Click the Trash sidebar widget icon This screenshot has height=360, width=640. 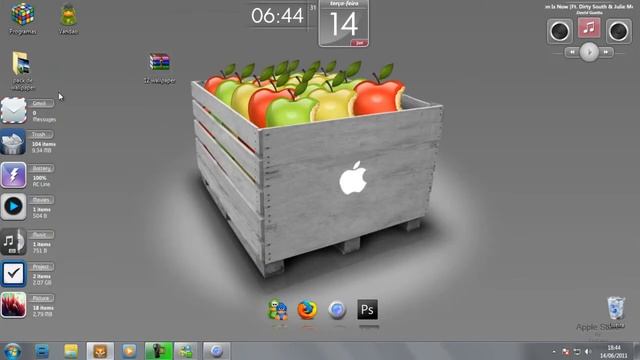point(13,142)
